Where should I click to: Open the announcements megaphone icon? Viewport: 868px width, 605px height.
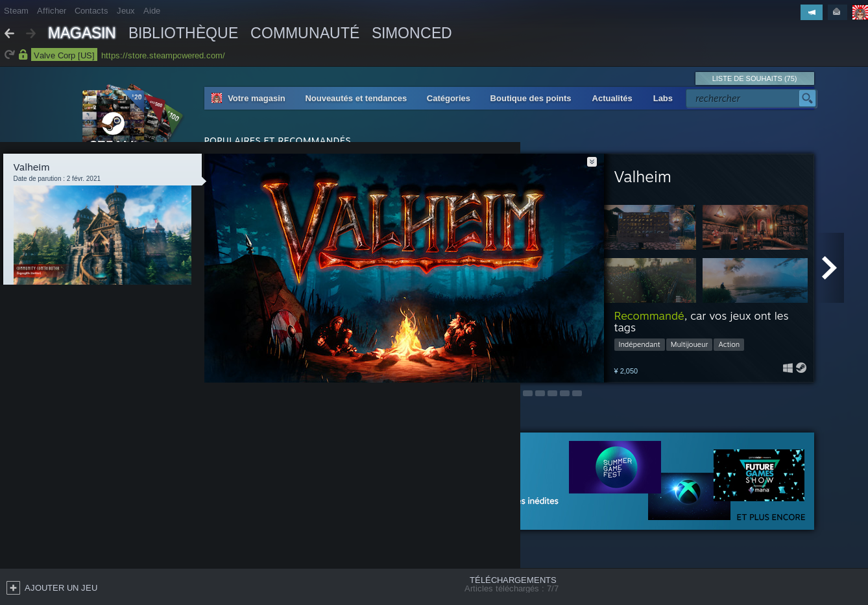coord(812,12)
